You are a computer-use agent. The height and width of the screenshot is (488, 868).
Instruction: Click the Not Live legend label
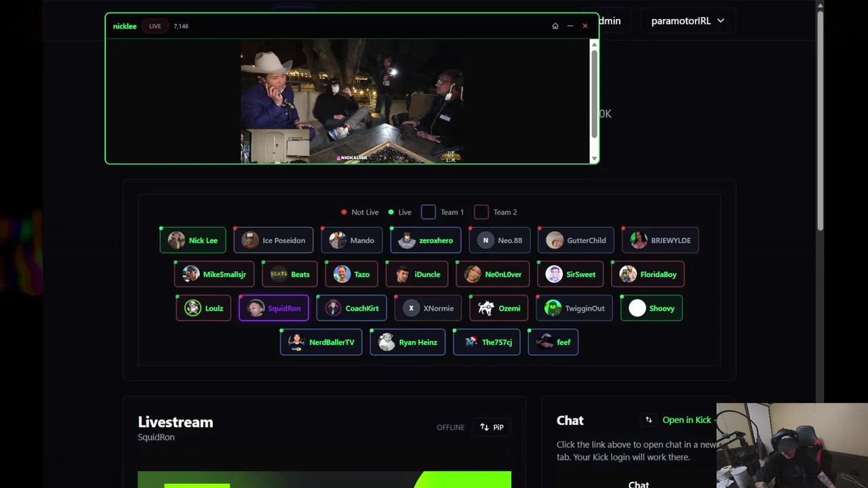click(x=365, y=212)
